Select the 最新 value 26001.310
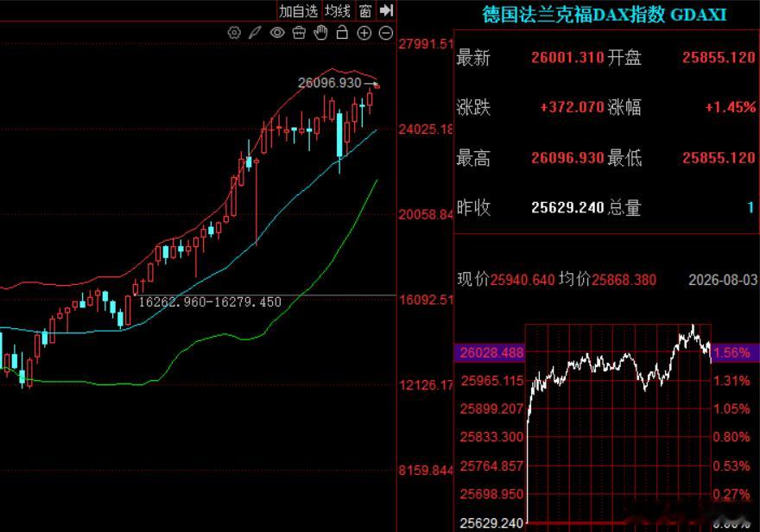Viewport: 760px width, 532px height. [x=567, y=58]
